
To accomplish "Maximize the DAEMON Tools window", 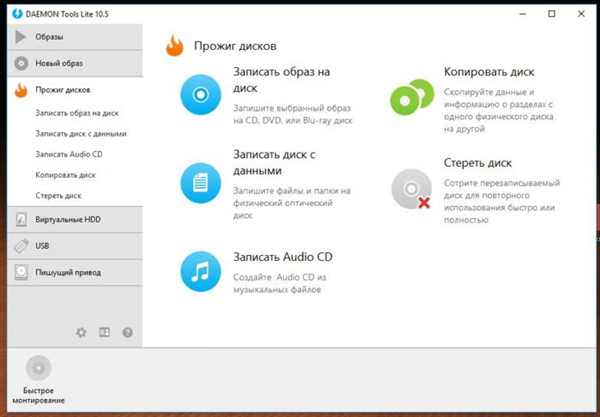I will point(551,14).
